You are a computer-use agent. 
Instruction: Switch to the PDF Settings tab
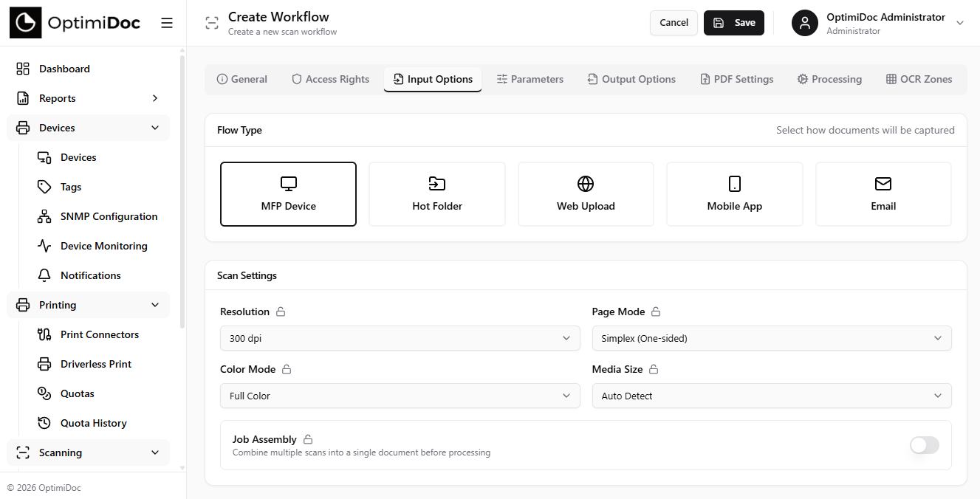point(737,79)
